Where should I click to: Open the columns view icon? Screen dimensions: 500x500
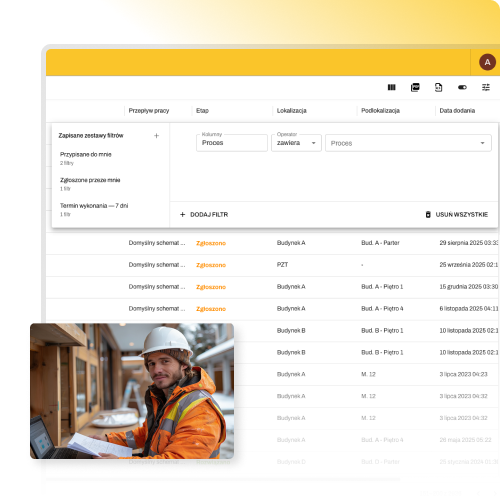coord(392,87)
